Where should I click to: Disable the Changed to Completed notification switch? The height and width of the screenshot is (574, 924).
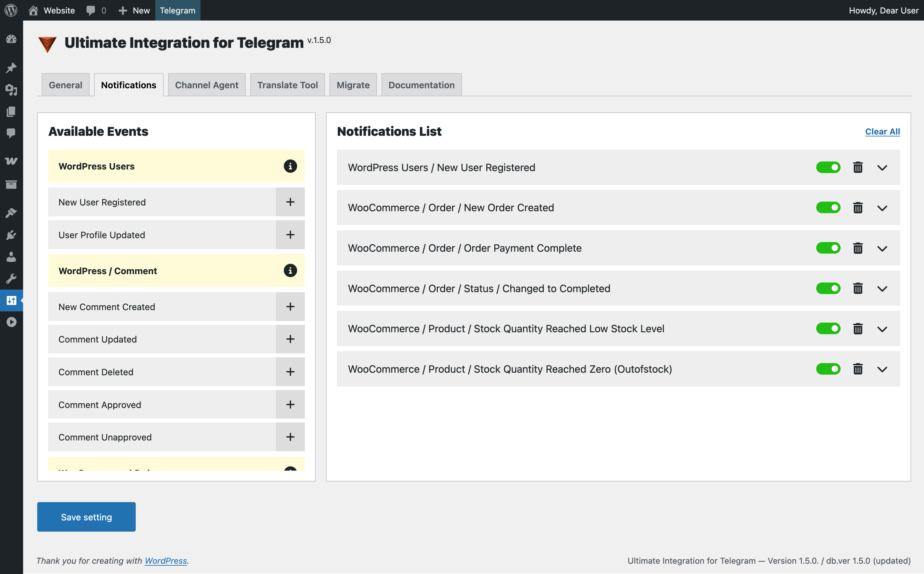(x=828, y=289)
